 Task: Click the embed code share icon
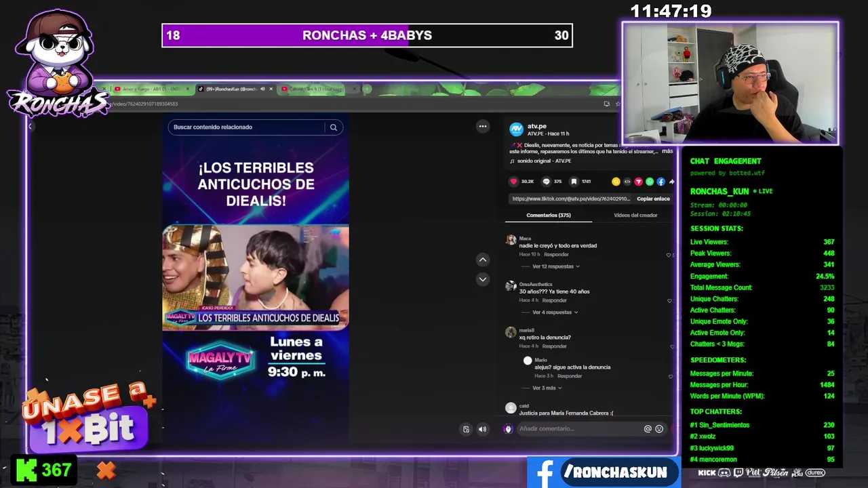627,182
